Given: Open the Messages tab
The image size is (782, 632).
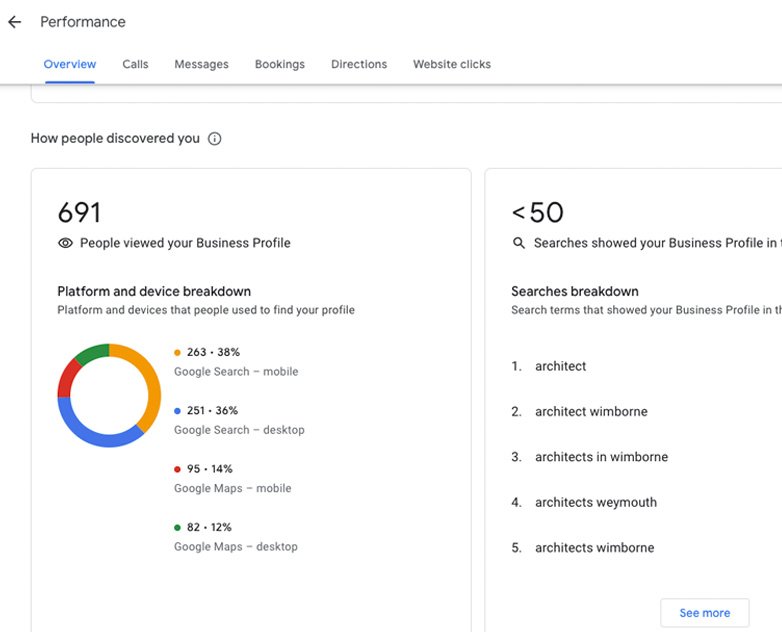Looking at the screenshot, I should tap(201, 64).
